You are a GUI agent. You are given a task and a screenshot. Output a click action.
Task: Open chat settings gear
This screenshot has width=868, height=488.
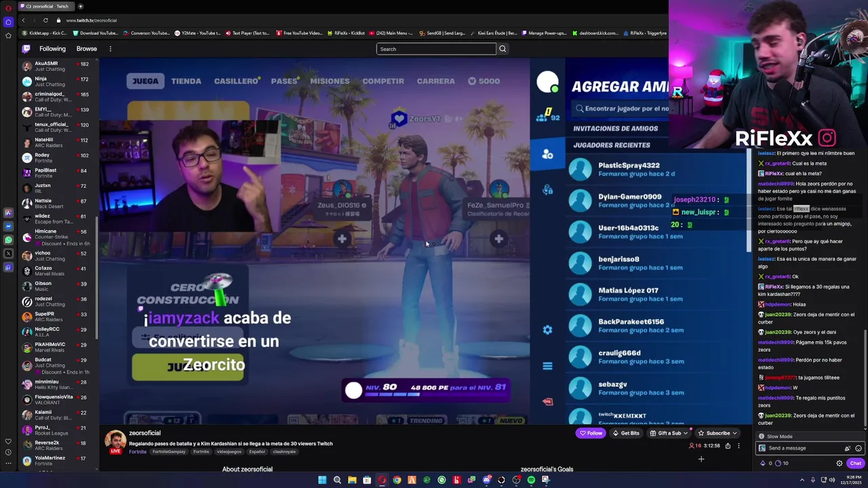pos(840,464)
